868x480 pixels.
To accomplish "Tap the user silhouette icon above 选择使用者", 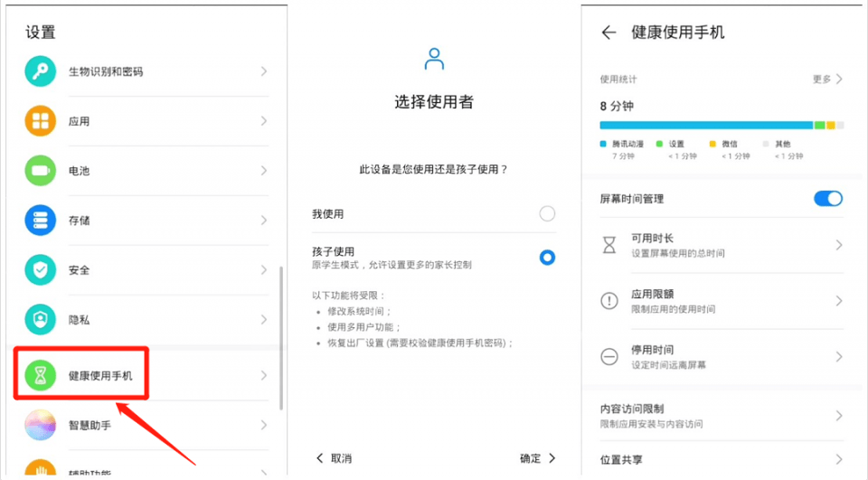I will click(434, 59).
